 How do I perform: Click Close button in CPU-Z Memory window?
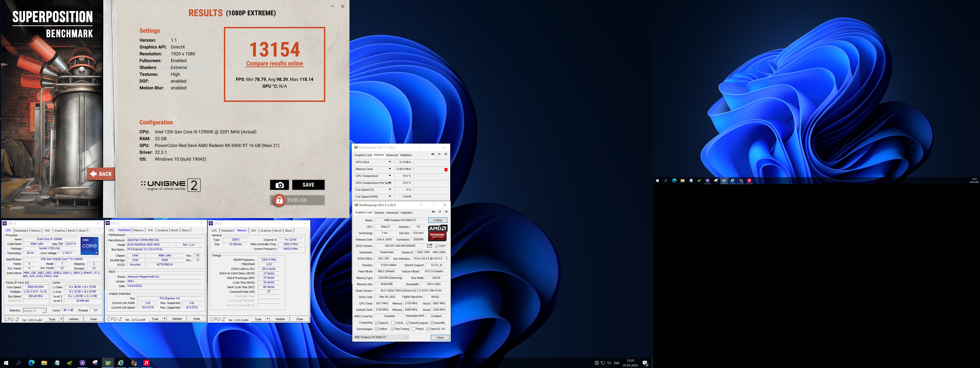[x=300, y=319]
